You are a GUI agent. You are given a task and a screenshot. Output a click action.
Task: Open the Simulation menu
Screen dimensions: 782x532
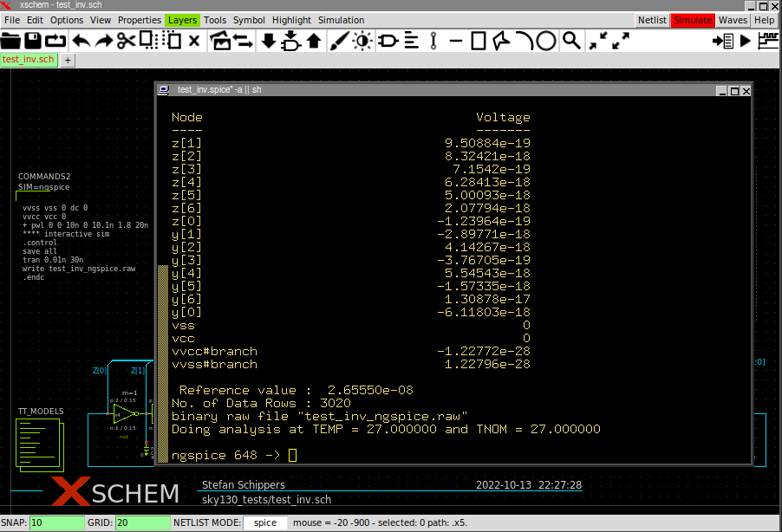(341, 20)
